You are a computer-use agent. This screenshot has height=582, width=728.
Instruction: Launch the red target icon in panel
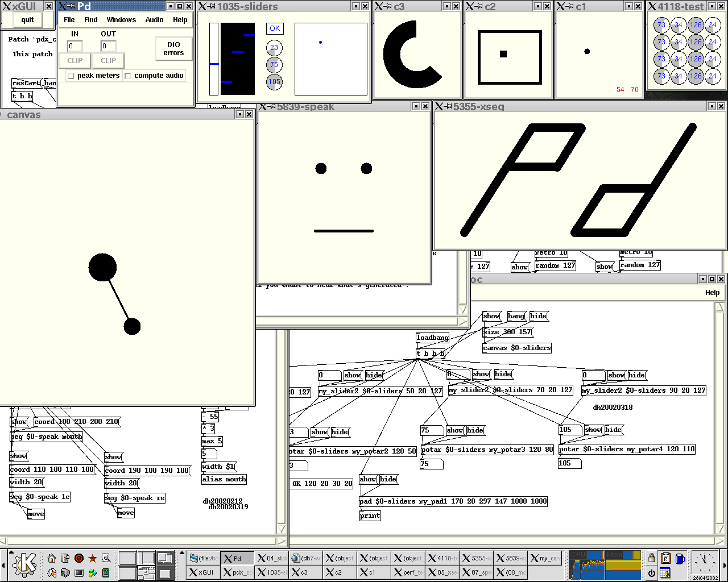pyautogui.click(x=79, y=558)
